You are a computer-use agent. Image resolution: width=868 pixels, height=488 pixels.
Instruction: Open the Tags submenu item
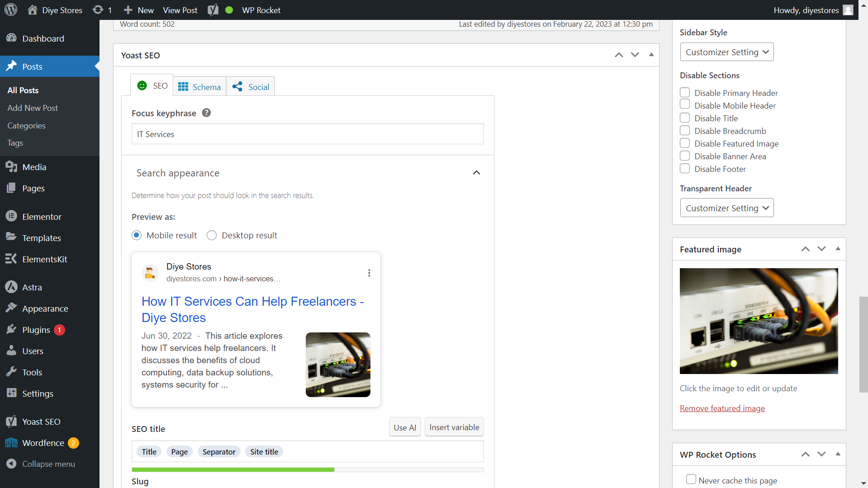(15, 143)
